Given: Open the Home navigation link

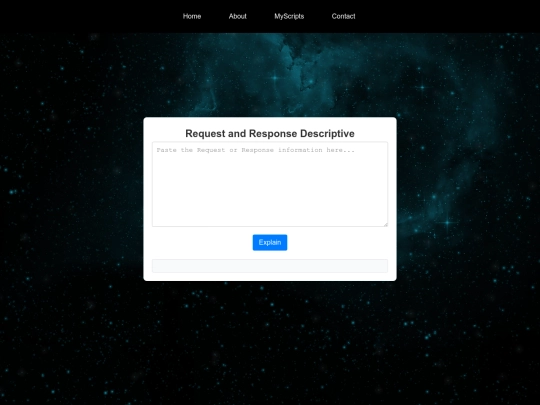Looking at the screenshot, I should pyautogui.click(x=192, y=16).
